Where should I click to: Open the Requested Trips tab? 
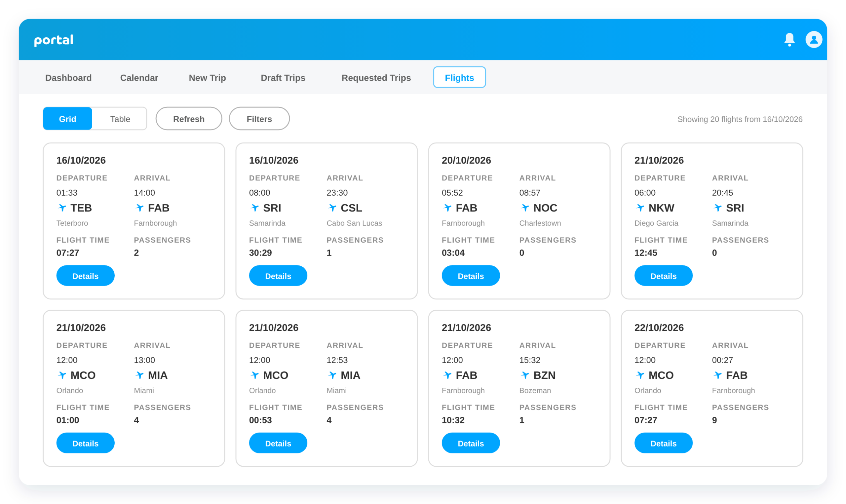tap(376, 78)
